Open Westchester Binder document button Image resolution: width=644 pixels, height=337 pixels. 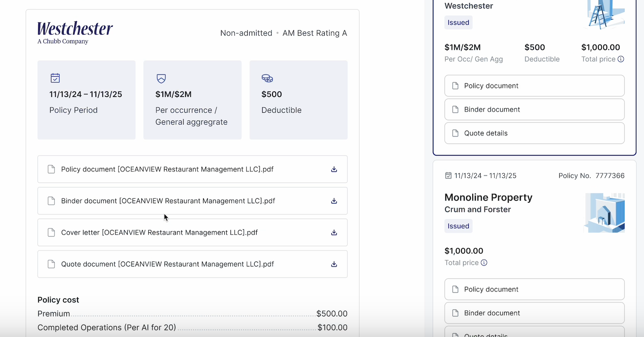534,109
